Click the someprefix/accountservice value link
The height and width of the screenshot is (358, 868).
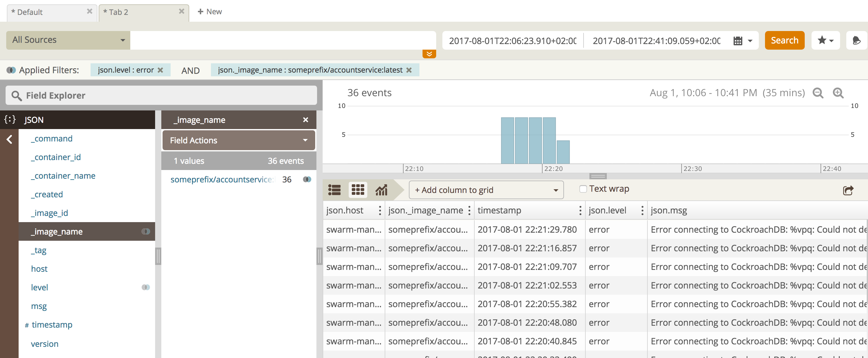(x=222, y=180)
